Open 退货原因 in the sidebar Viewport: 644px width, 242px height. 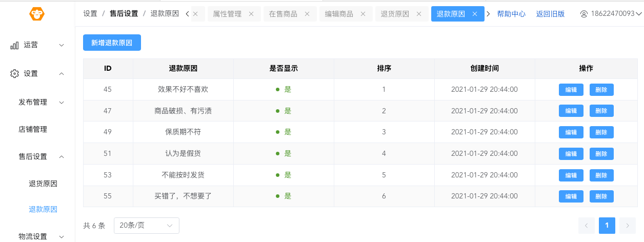point(43,184)
